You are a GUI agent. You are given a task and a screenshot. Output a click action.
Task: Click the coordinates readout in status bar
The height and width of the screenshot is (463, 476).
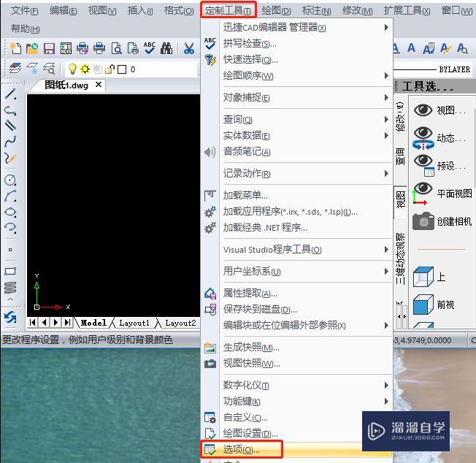422,340
